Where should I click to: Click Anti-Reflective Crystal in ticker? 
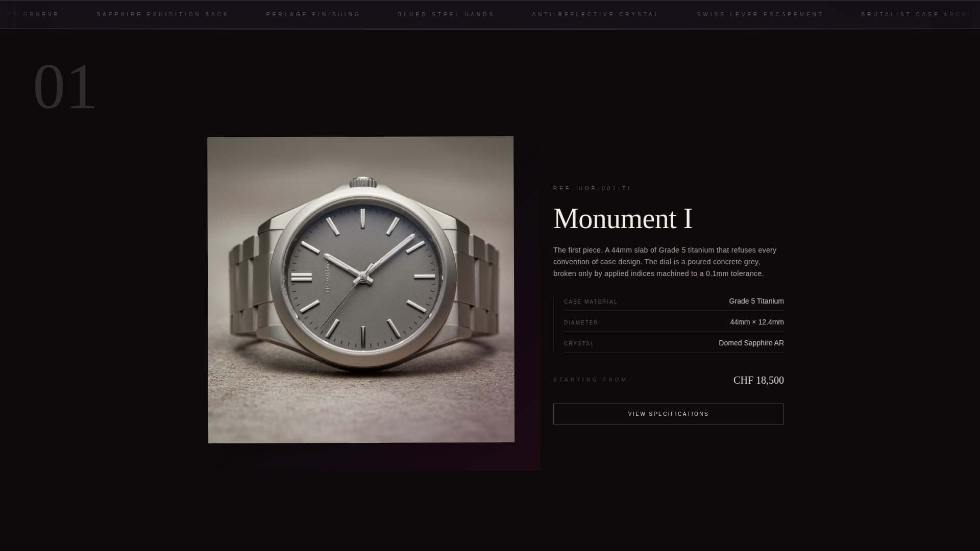(596, 14)
